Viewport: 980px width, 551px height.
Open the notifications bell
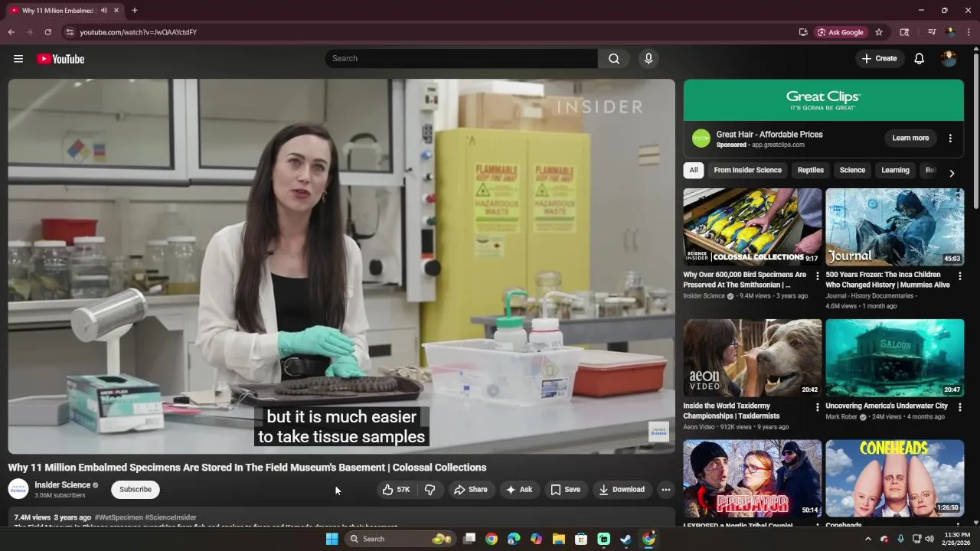click(920, 59)
